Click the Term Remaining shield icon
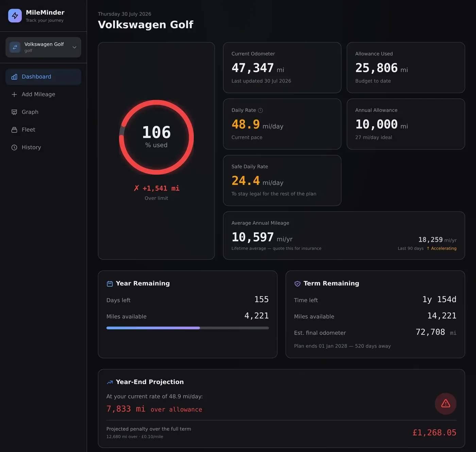The width and height of the screenshot is (476, 452). [x=297, y=284]
